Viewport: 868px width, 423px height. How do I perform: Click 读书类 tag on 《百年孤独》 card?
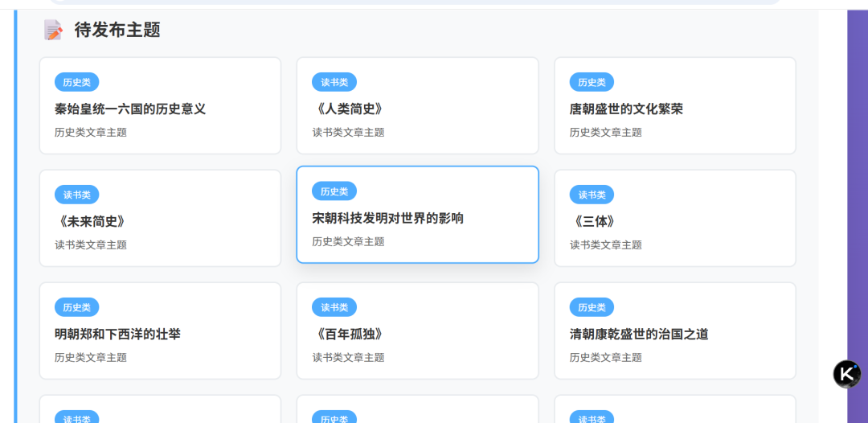coord(334,307)
